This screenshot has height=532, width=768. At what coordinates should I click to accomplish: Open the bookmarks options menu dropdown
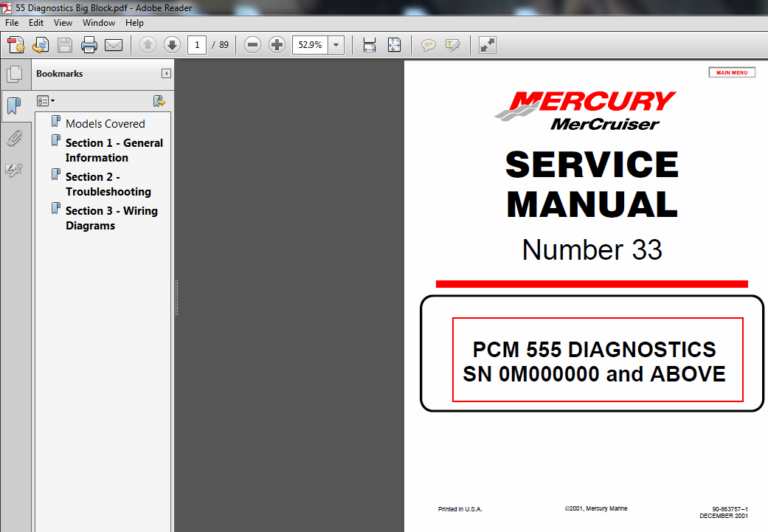pos(46,101)
